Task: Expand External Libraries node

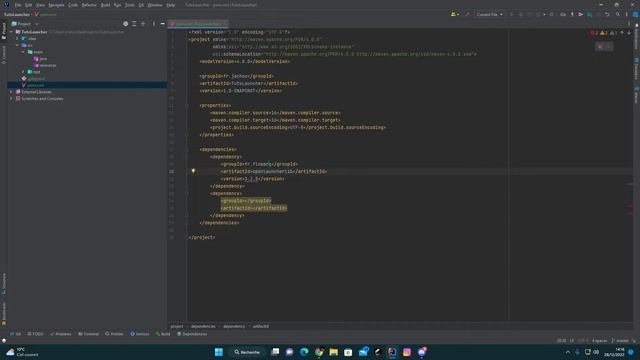Action: coord(11,92)
